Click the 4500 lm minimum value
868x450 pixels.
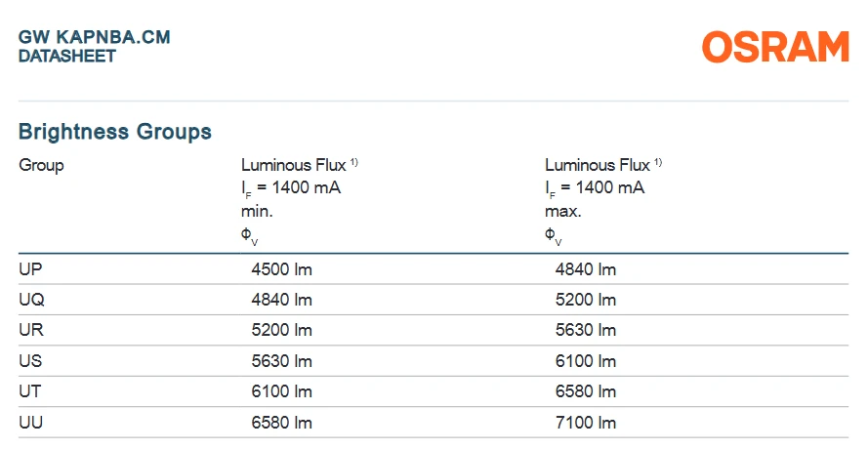[282, 269]
